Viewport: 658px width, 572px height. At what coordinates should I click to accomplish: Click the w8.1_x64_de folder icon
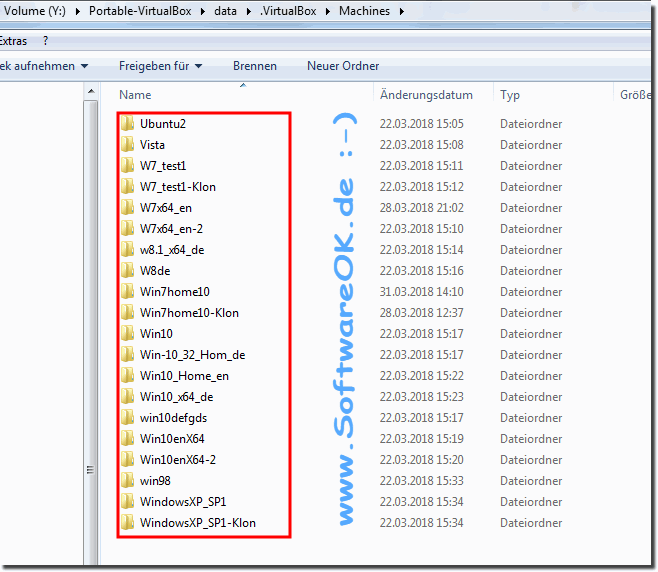[x=128, y=250]
